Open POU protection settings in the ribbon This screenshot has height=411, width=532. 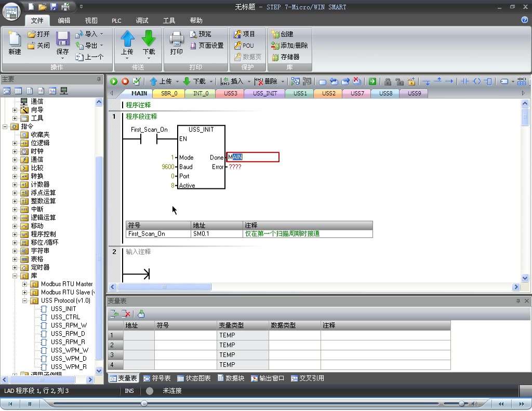point(244,44)
